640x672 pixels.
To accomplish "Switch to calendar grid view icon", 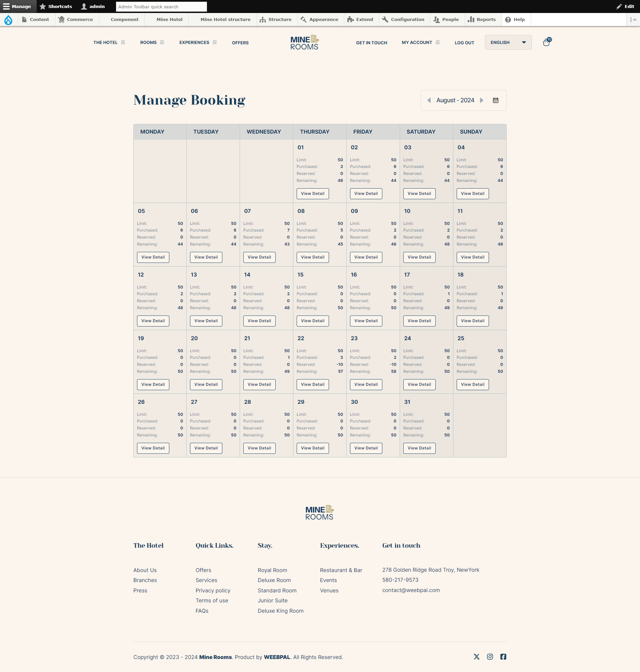I will 496,100.
